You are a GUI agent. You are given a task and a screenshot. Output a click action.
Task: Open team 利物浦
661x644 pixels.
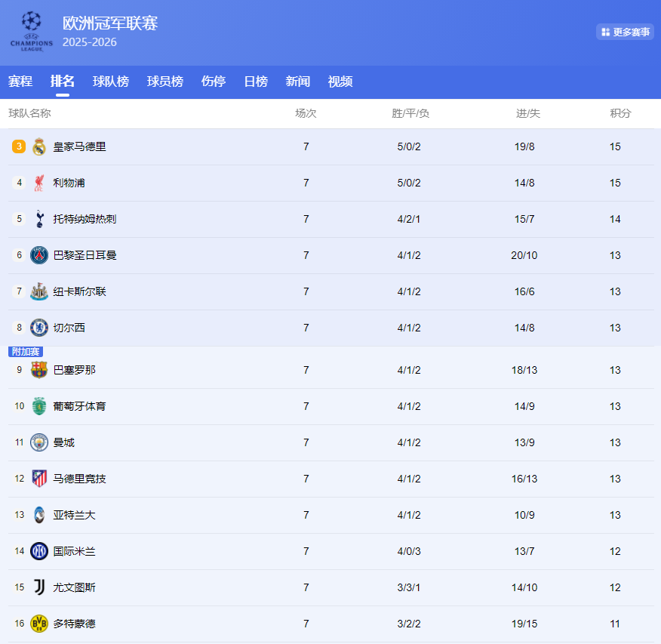point(69,183)
